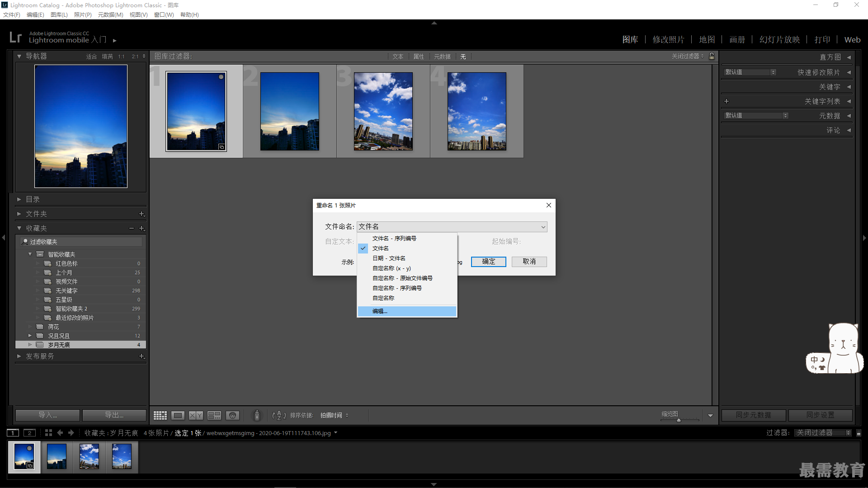Choose 自定名称 (x - y) preset

pos(392,268)
